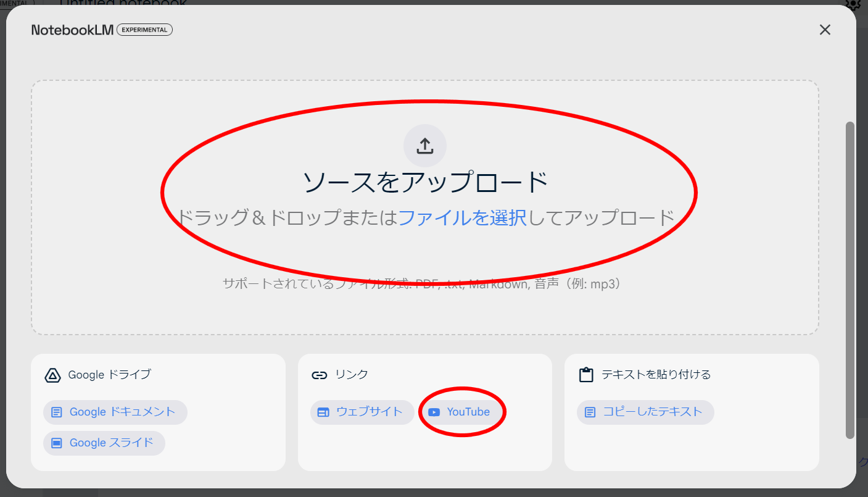Image resolution: width=868 pixels, height=497 pixels.
Task: Click the EXPERIMENTAL badge
Action: (x=144, y=29)
